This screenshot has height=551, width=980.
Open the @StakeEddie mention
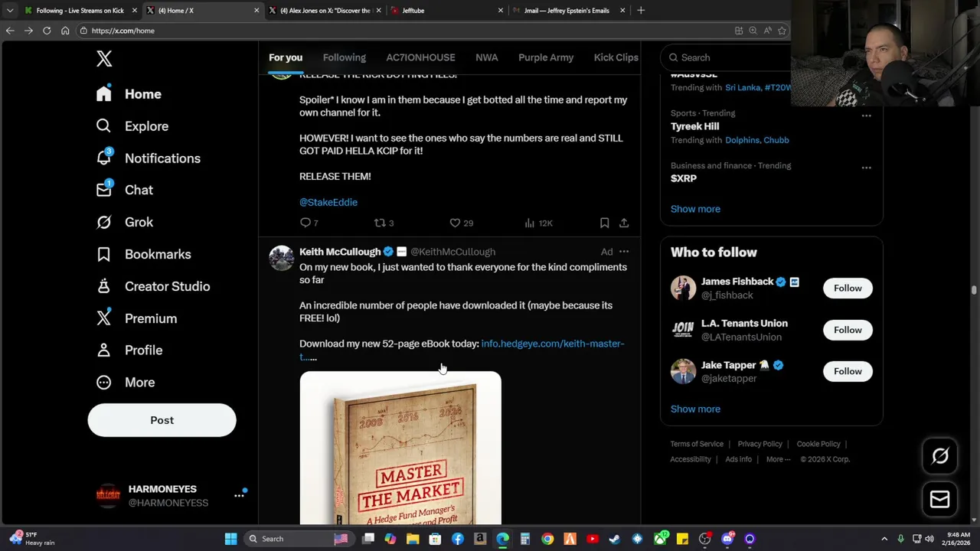[328, 202]
